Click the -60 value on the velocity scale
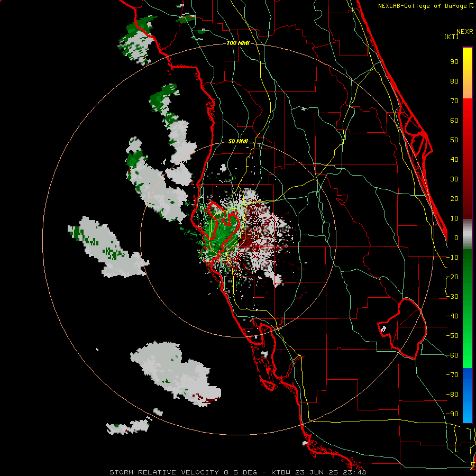Image resolution: width=476 pixels, height=476 pixels. point(452,355)
